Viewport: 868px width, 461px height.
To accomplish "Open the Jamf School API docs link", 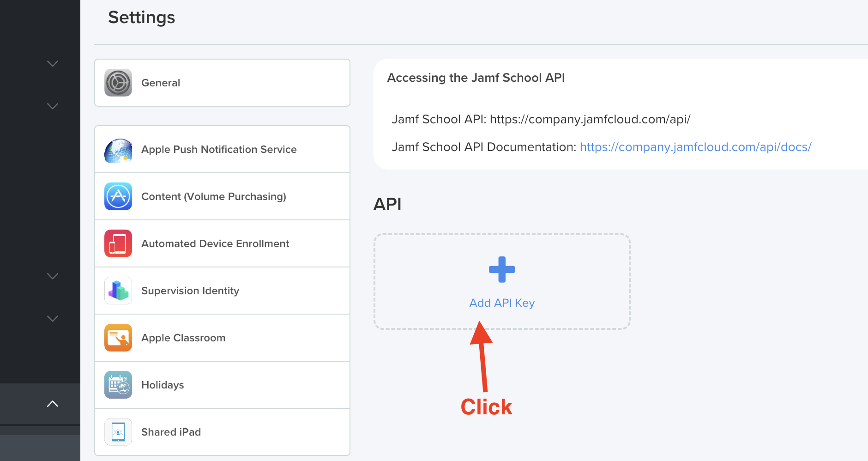I will click(695, 147).
